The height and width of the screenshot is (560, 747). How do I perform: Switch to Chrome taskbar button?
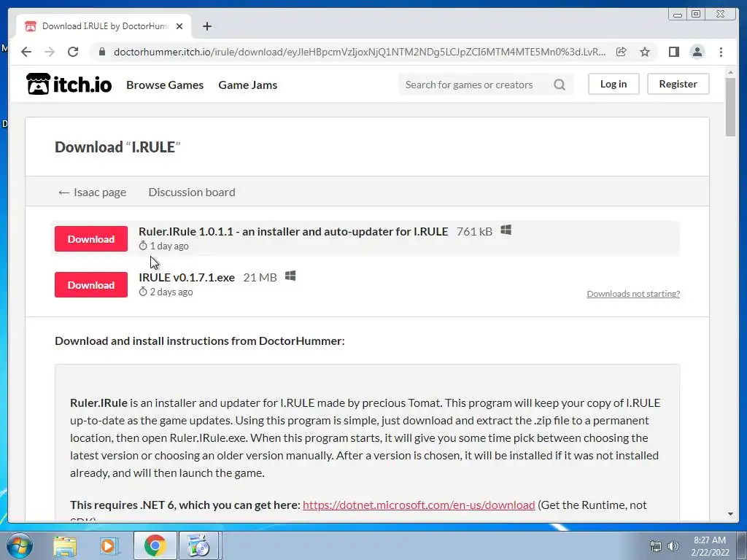tap(155, 545)
